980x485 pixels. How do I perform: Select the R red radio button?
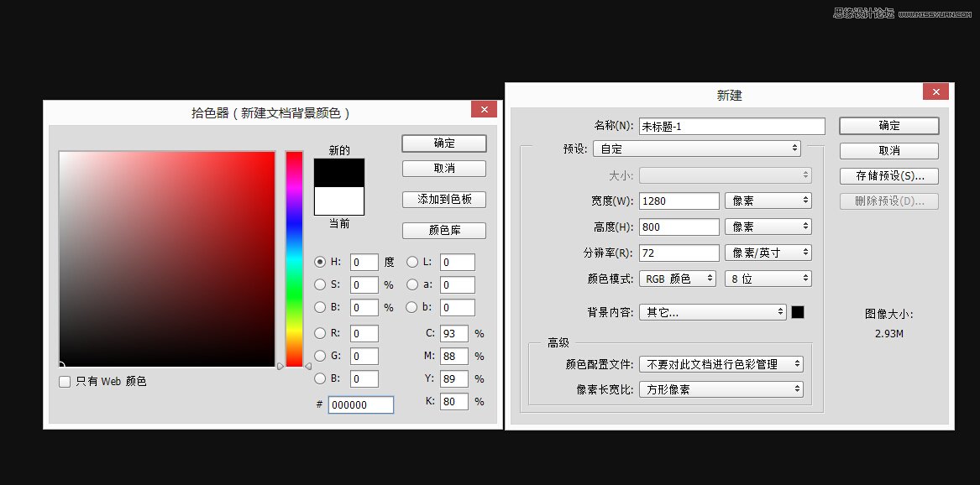(320, 334)
